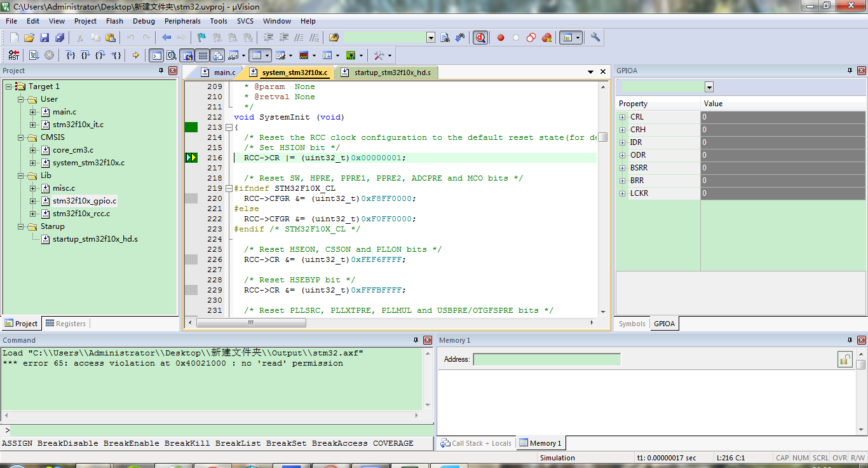The image size is (868, 468).
Task: Click the Run to Cursor Line icon
Action: (116, 55)
